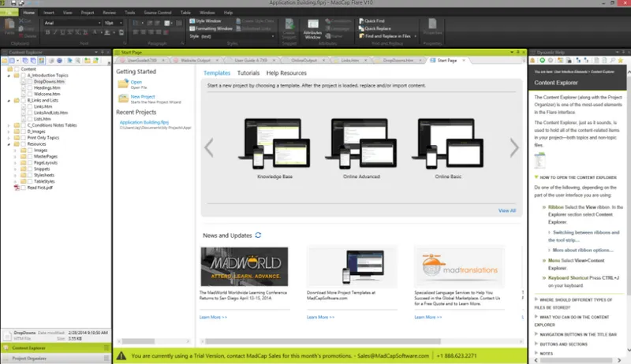Open the File menu
Image resolution: width=631 pixels, height=364 pixels.
[9, 13]
